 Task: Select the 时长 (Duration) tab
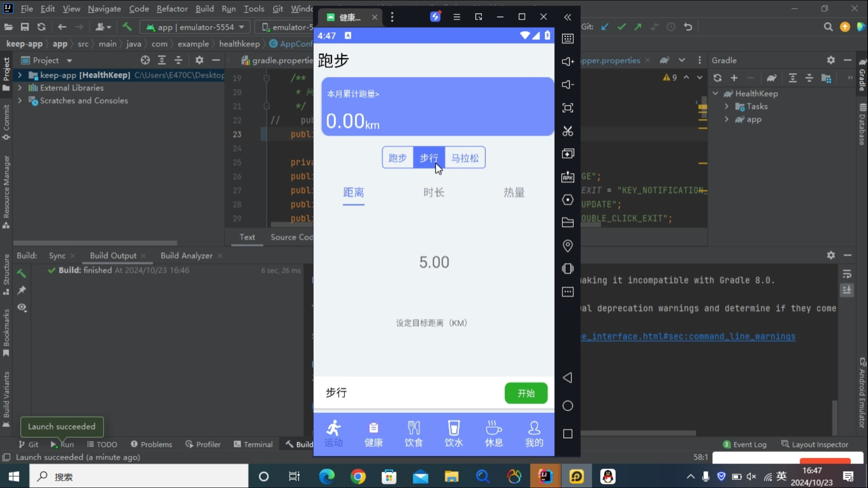click(434, 192)
